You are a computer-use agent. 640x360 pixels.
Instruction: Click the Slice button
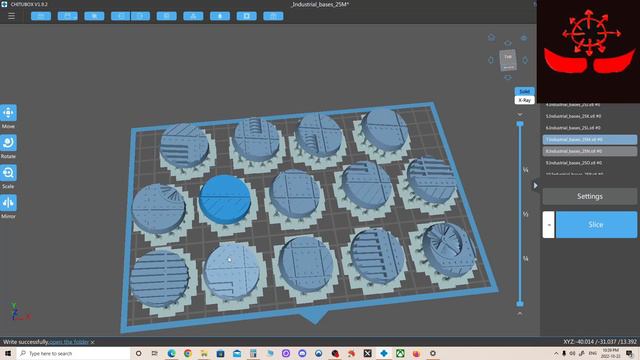(596, 224)
